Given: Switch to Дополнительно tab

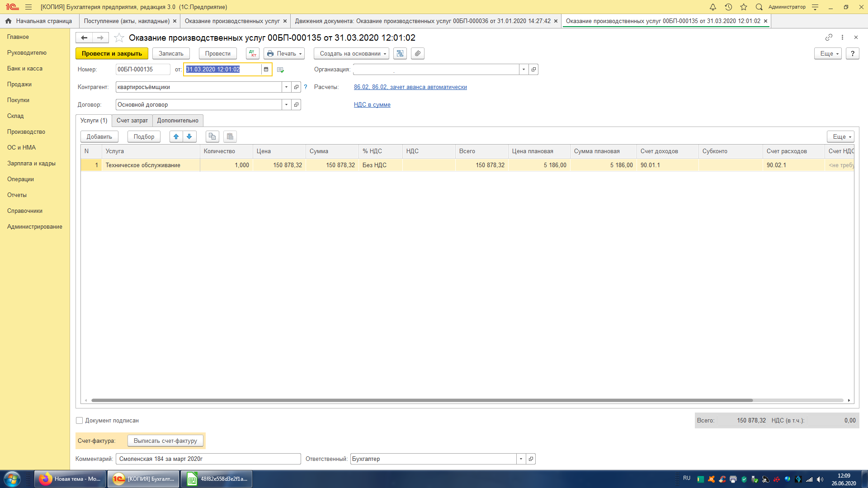Looking at the screenshot, I should pos(178,120).
